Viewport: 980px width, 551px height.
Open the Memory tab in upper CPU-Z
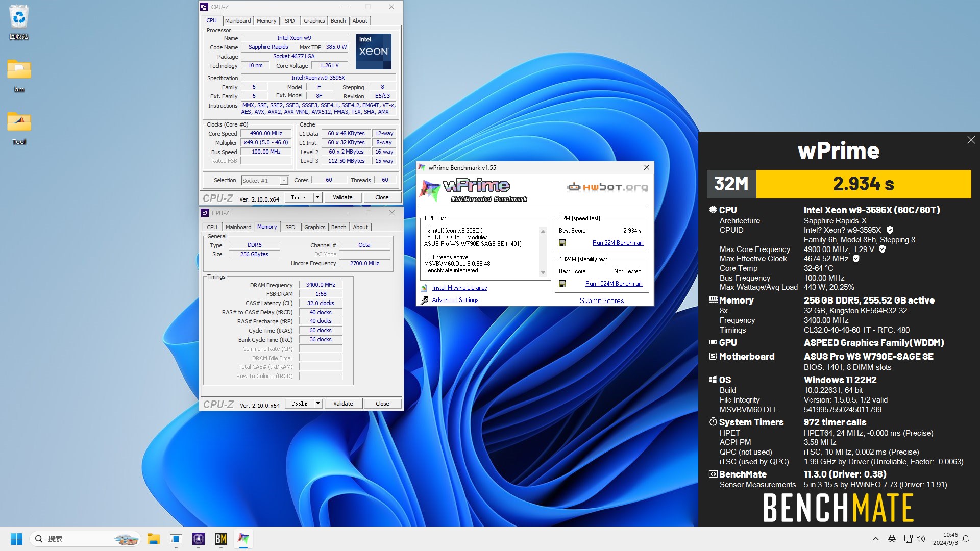tap(266, 21)
